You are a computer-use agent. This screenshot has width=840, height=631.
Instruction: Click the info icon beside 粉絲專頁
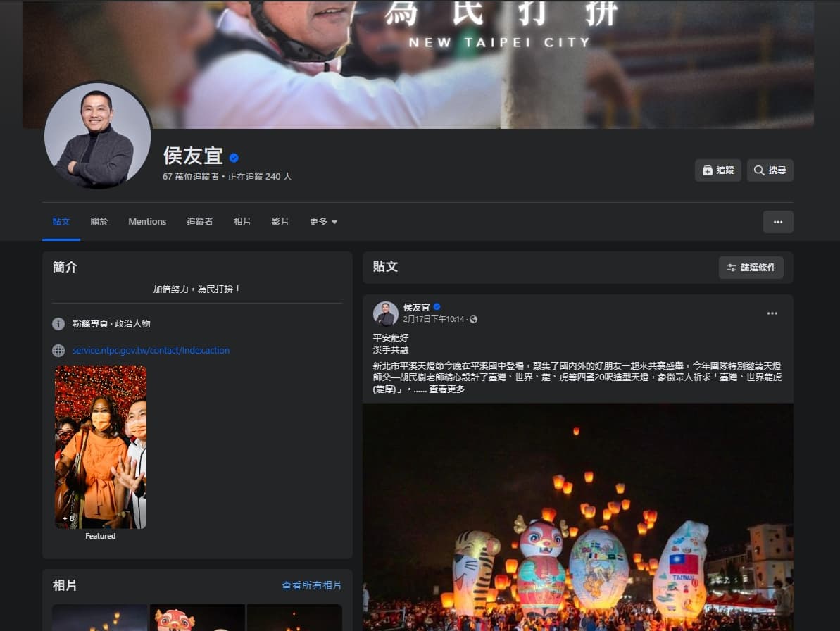(58, 323)
